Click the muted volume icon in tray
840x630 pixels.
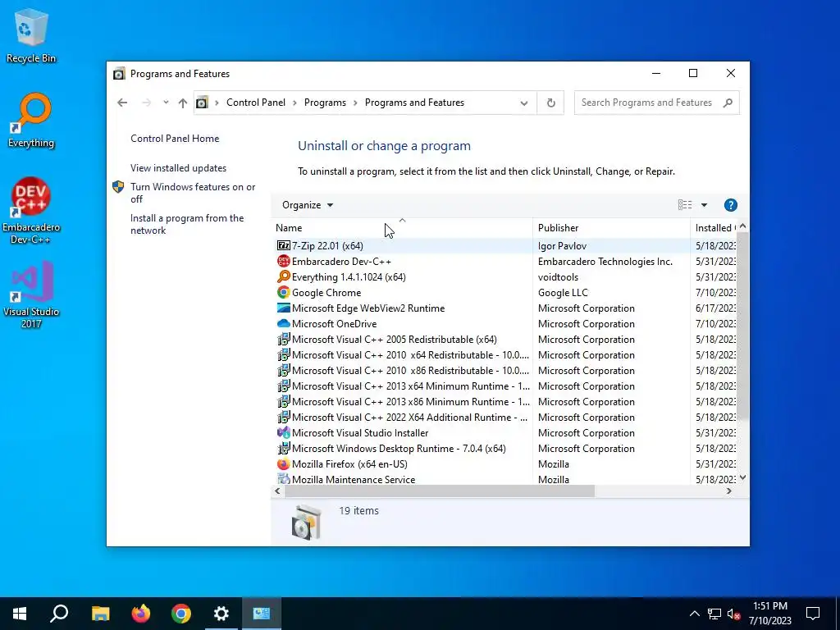(733, 614)
